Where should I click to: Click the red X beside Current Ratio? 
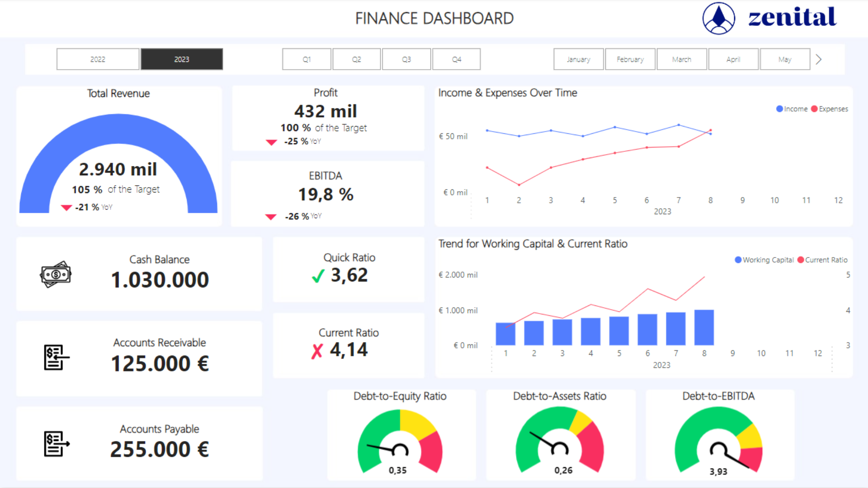[x=317, y=351]
